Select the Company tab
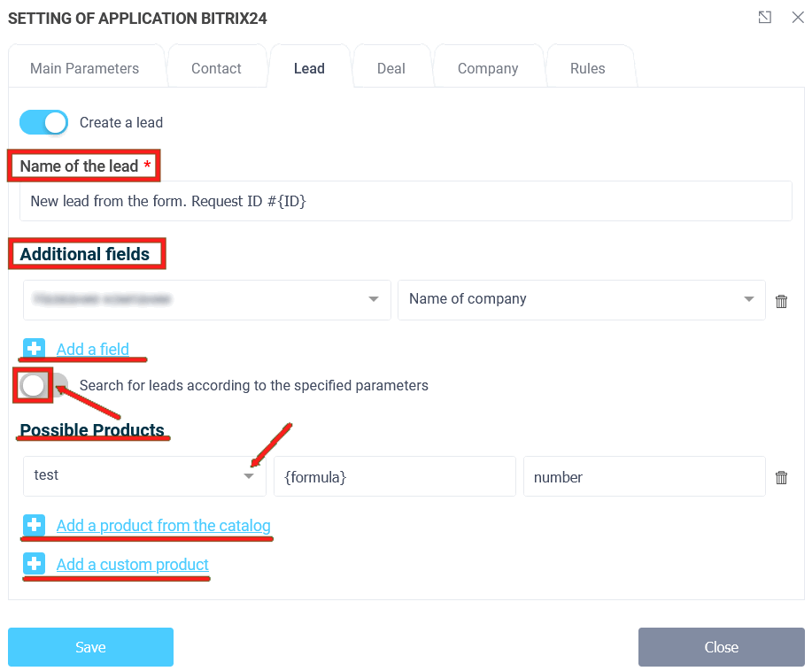 (x=488, y=67)
